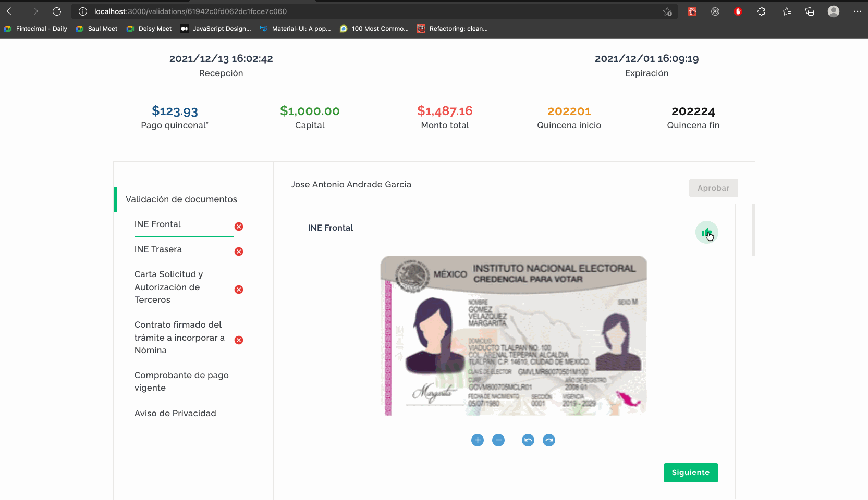Rotate the INE image clockwise
Screen dimensions: 868x500
pyautogui.click(x=549, y=440)
